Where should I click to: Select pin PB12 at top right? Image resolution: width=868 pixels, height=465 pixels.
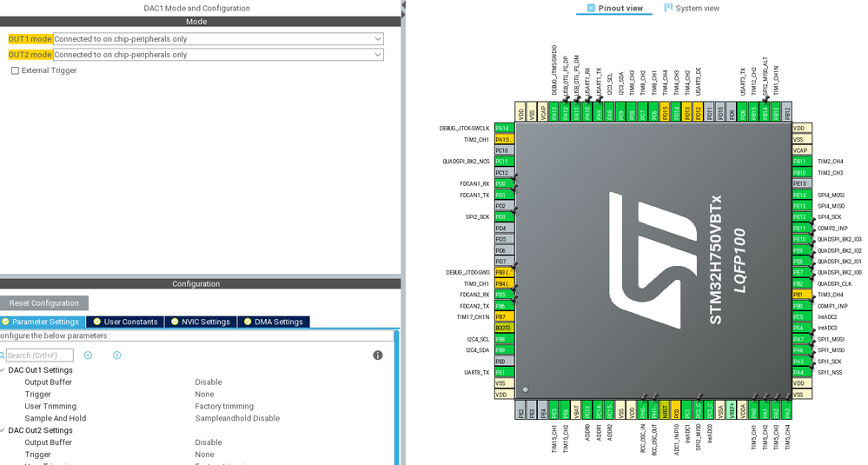(787, 111)
